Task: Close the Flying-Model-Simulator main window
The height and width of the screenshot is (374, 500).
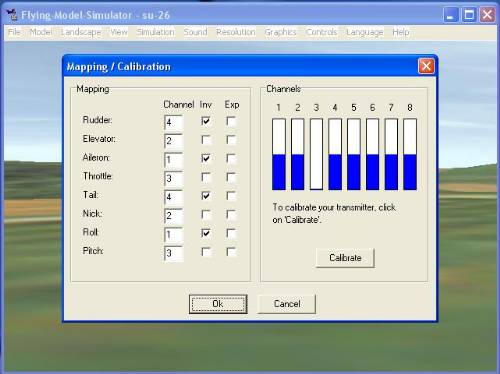Action: pos(487,15)
